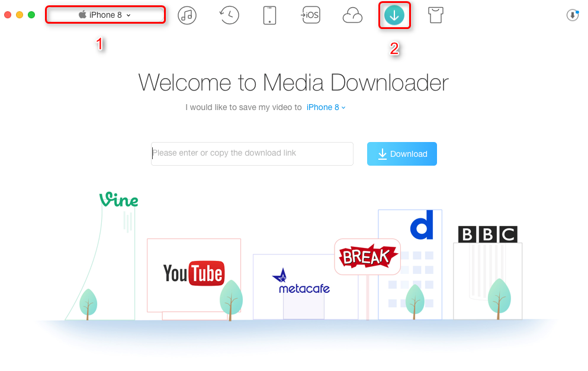Open the backup history clock icon

[229, 15]
